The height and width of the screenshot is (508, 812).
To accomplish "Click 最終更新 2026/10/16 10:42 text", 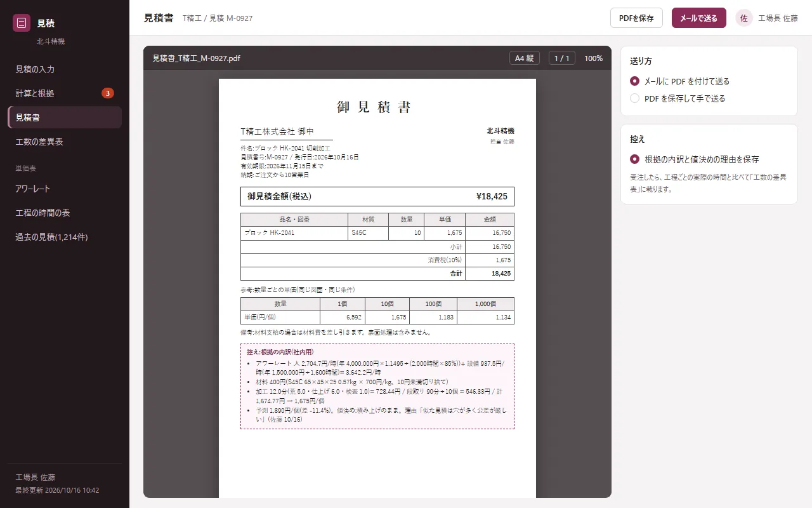I will click(x=57, y=490).
